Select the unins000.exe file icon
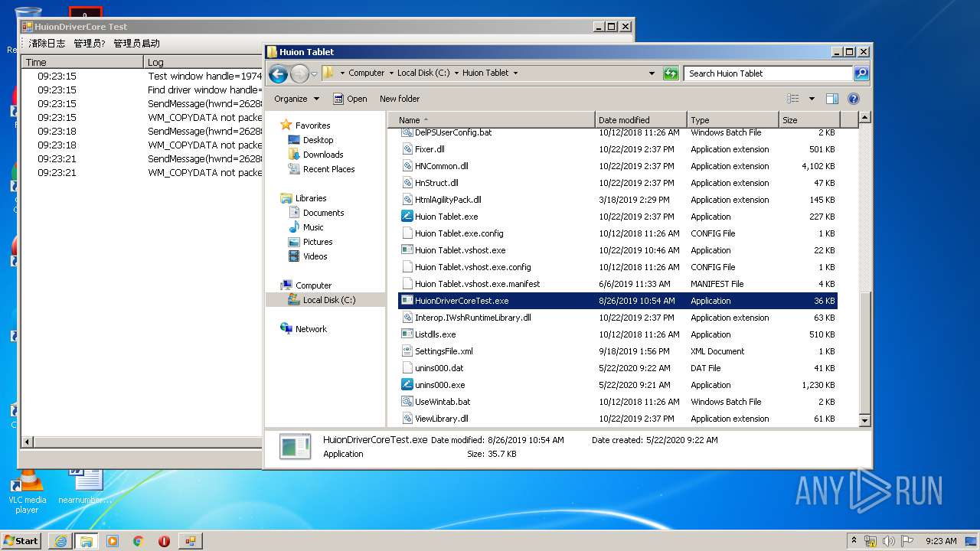 point(407,385)
